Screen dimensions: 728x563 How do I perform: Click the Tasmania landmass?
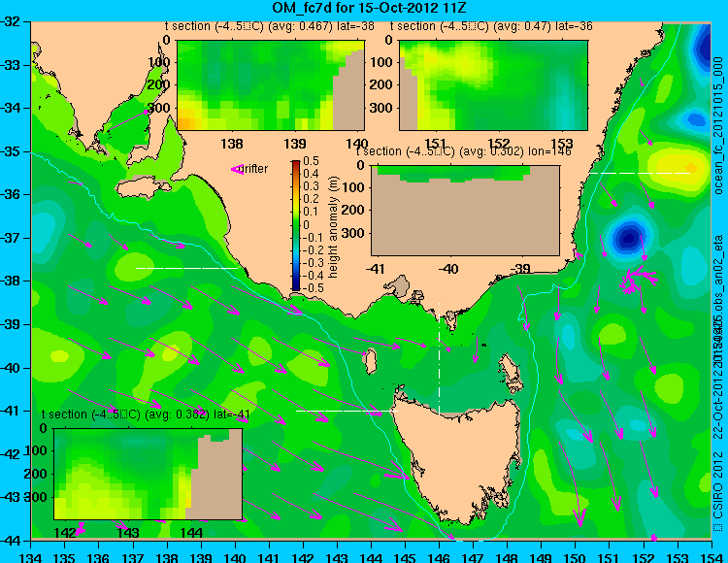pos(460,457)
